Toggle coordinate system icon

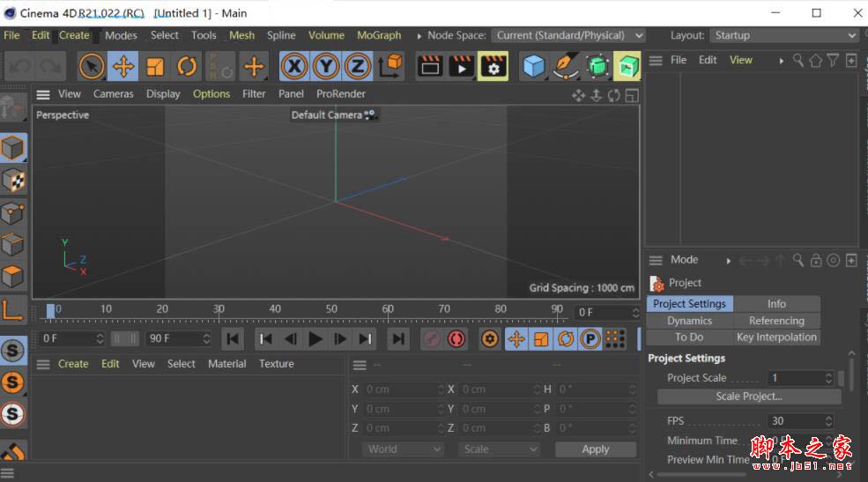pos(390,67)
